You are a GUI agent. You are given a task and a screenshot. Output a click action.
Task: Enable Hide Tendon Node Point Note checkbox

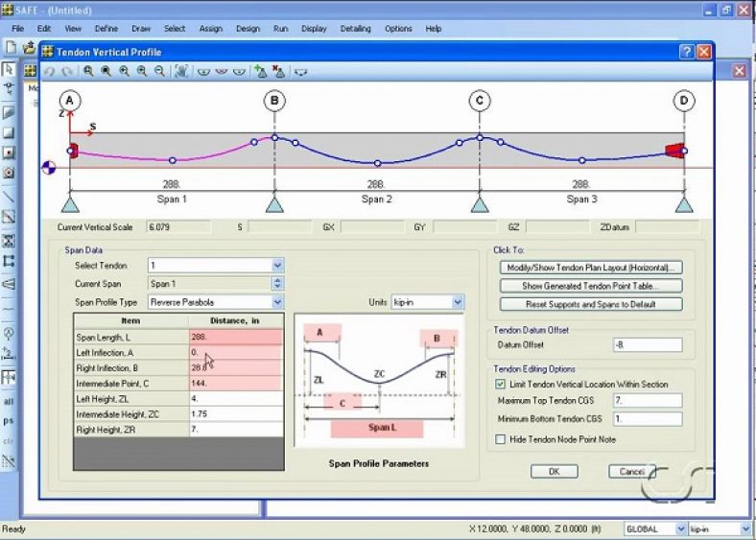[500, 439]
